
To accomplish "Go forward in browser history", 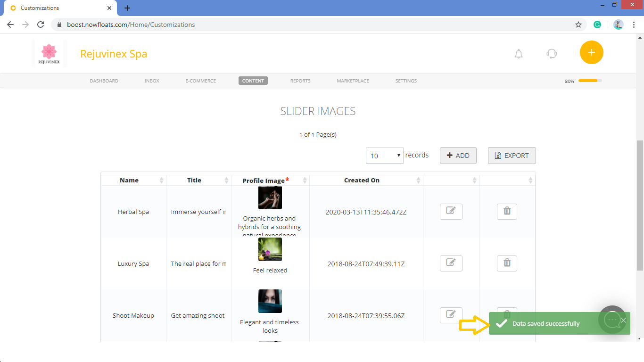I will pyautogui.click(x=25, y=25).
